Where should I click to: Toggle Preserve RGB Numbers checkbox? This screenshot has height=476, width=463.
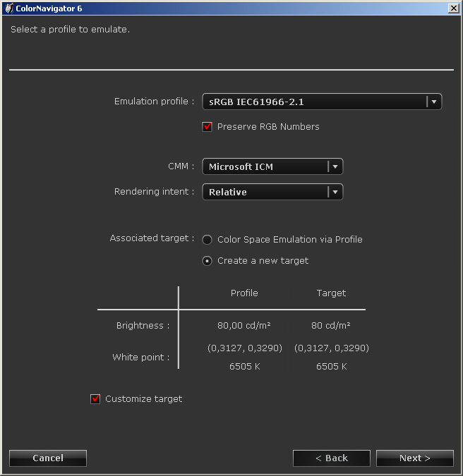208,127
